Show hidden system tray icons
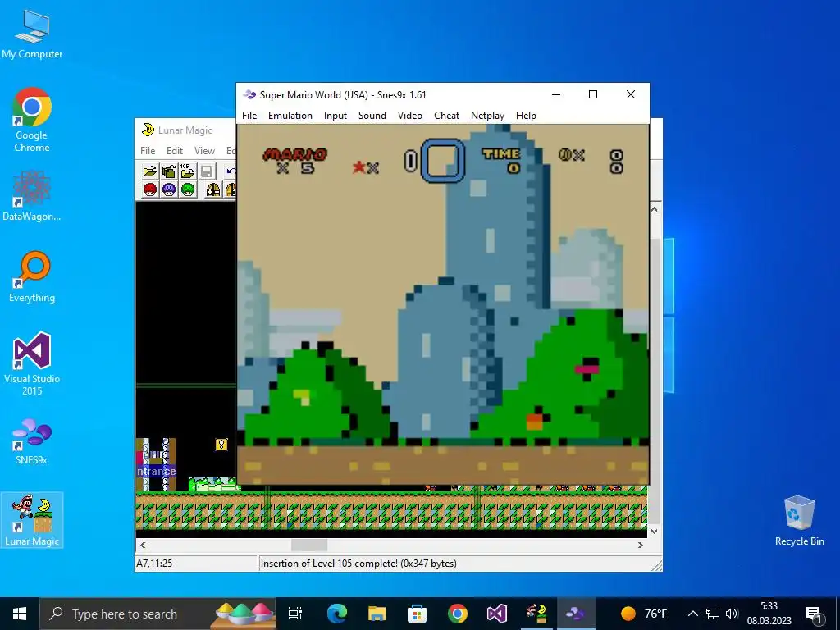 tap(692, 614)
